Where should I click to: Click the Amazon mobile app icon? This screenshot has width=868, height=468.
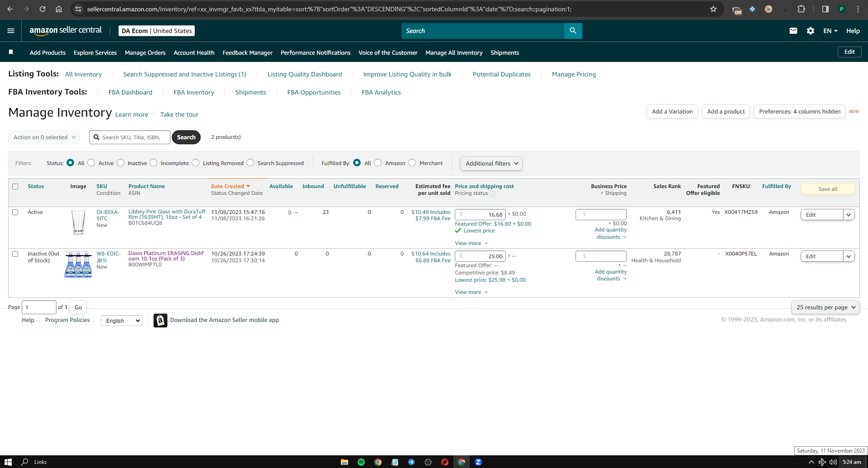point(160,320)
